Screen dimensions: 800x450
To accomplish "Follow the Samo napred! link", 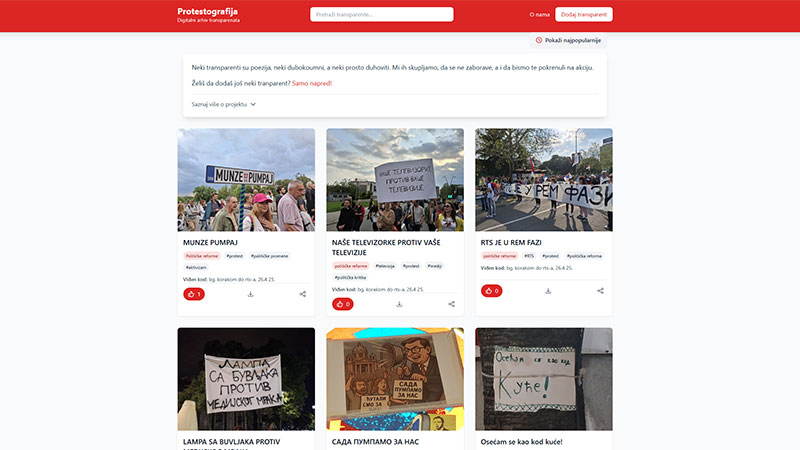I will coord(312,83).
